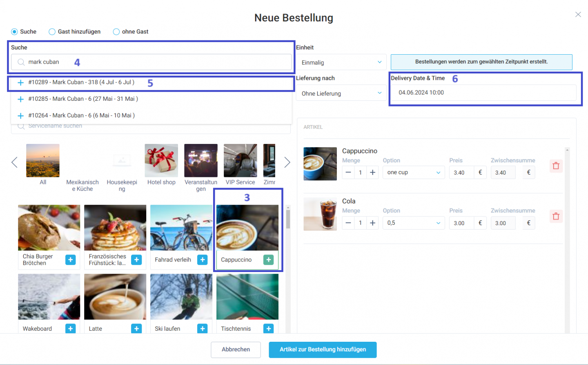The height and width of the screenshot is (365, 588).
Task: Delete Cappuccino item with trash icon
Action: (556, 166)
